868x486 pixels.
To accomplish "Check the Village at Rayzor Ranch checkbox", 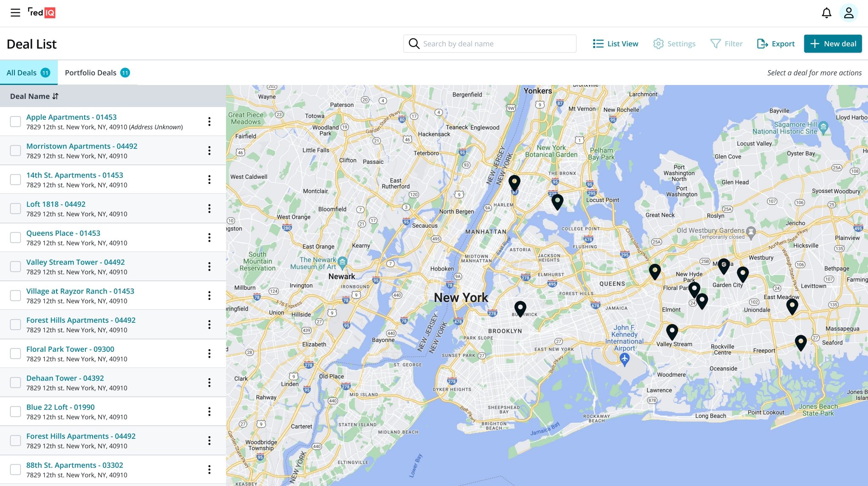I will point(16,295).
